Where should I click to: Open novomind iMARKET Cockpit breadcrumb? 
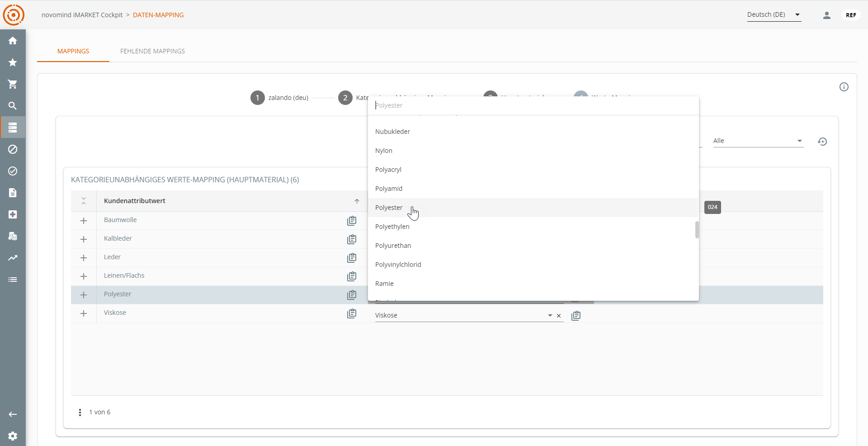click(x=82, y=15)
